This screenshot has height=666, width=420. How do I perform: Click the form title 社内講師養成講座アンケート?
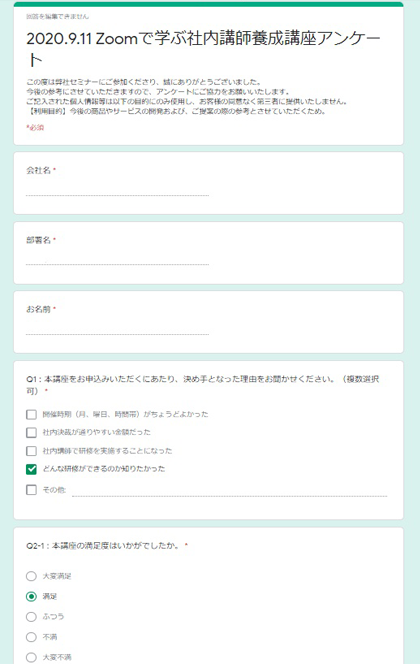pos(203,49)
